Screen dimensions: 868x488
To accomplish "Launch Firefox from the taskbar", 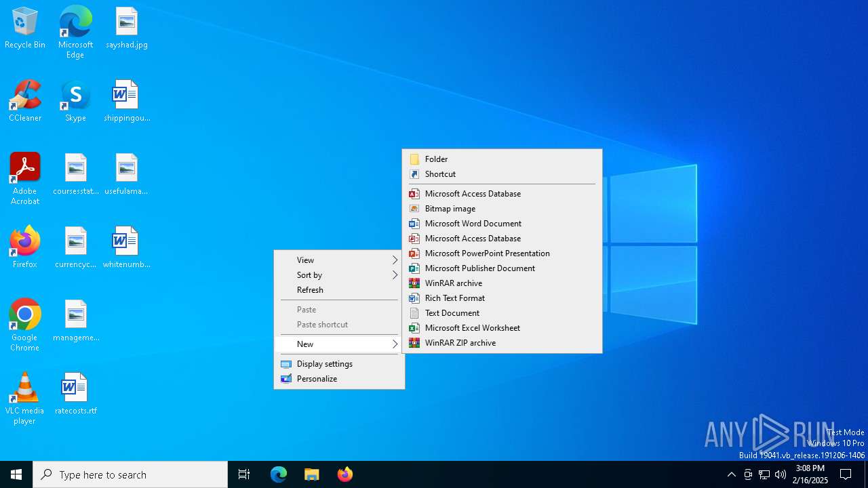I will 344,474.
